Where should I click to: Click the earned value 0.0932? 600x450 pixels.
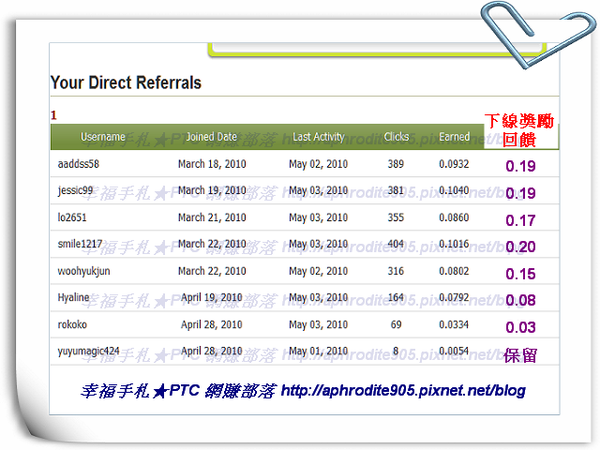coord(454,164)
